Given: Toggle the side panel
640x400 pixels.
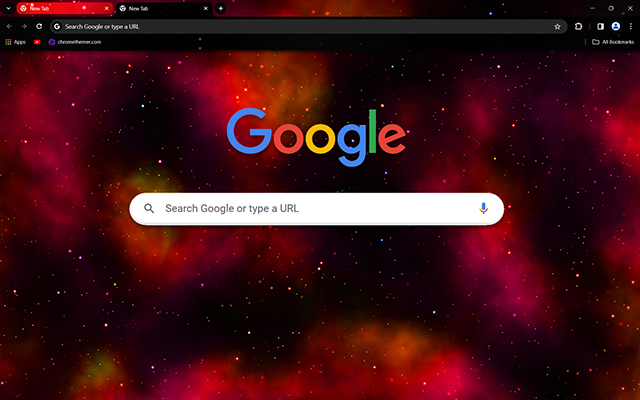Looking at the screenshot, I should pos(600,27).
